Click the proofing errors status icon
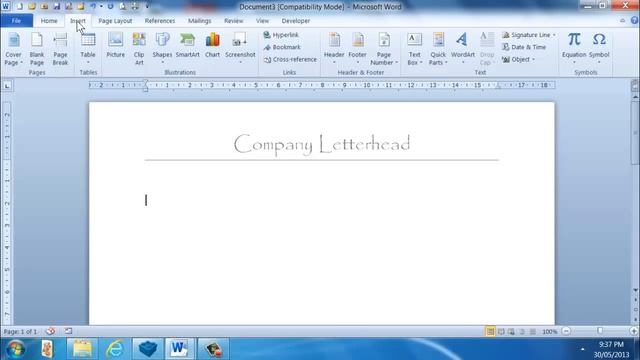Image resolution: width=640 pixels, height=360 pixels. tap(50, 331)
